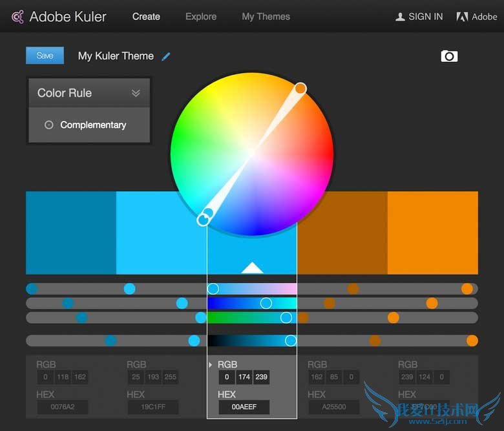Click green-channel handle of the 19C1FF color
This screenshot has height=431, width=504.
pyautogui.click(x=182, y=303)
